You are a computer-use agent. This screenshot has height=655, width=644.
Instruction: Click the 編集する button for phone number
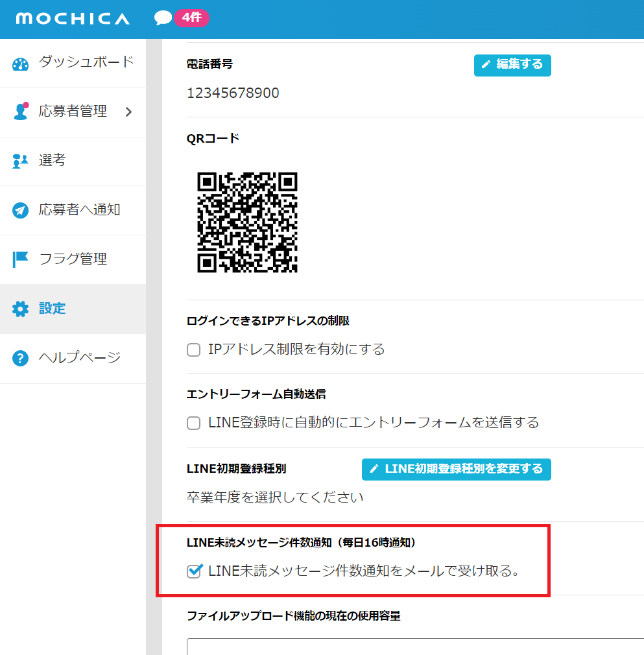click(x=512, y=65)
